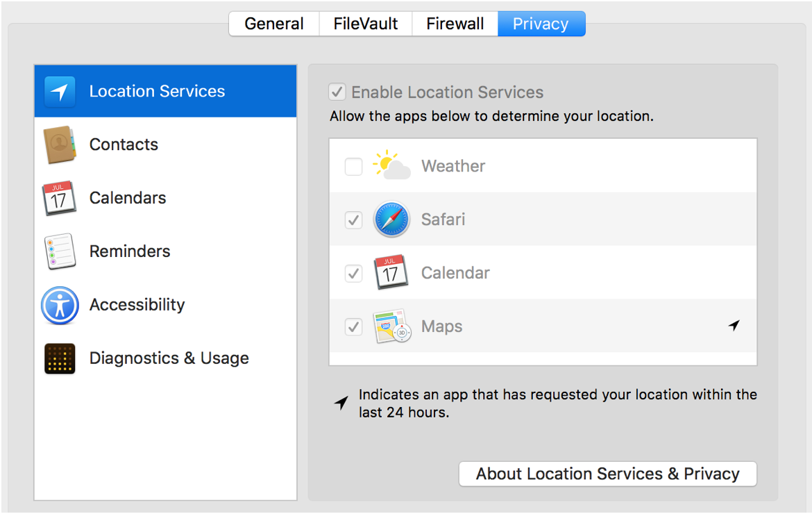Click the 'Enable Location Services' label text

[448, 92]
